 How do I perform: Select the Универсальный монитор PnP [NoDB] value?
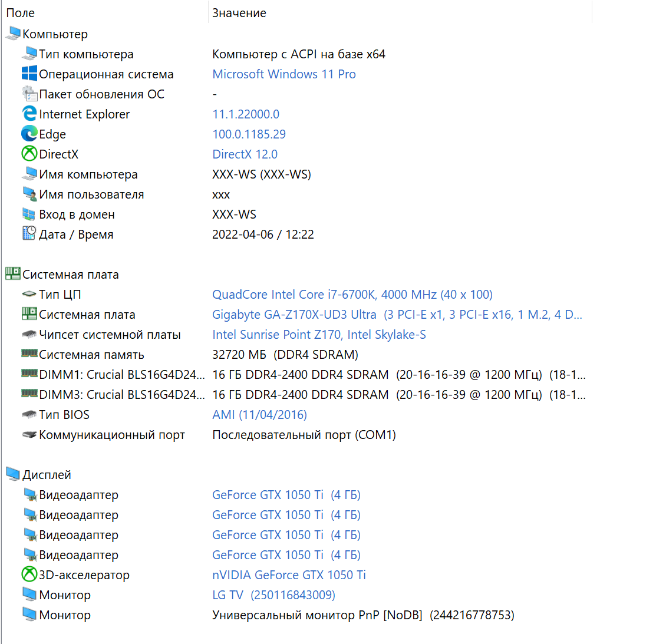(x=363, y=615)
